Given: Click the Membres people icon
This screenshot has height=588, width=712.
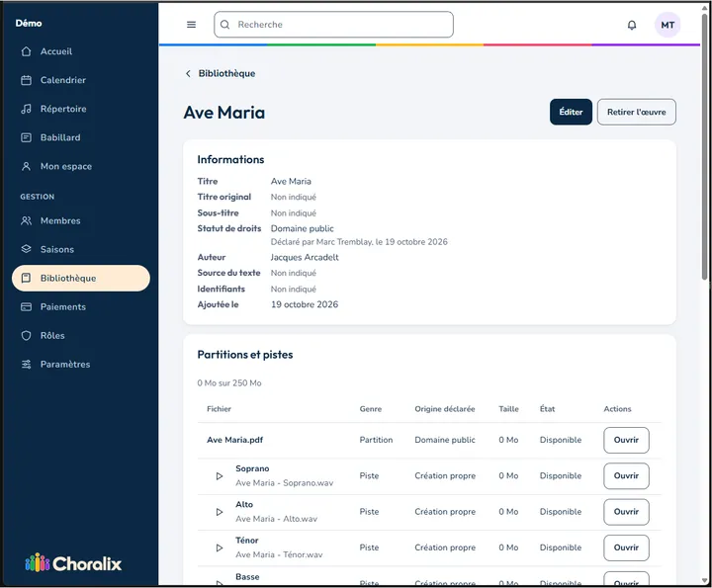Looking at the screenshot, I should point(27,220).
